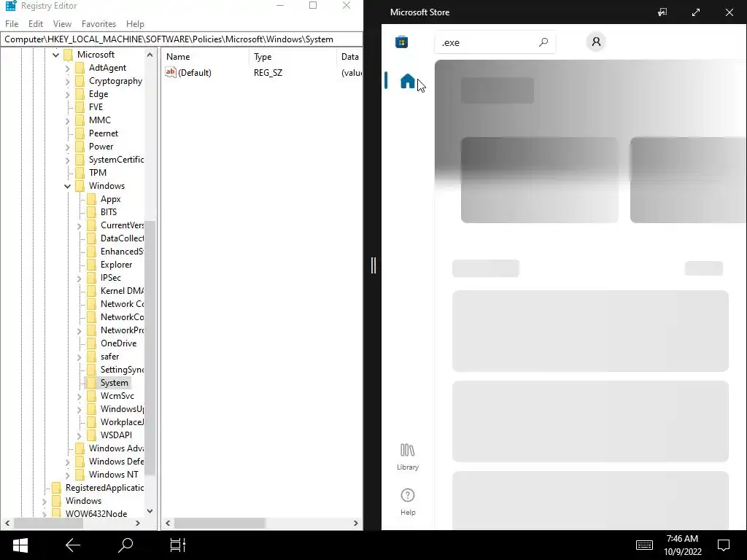Select the MMC key
The image size is (747, 560).
coord(99,120)
